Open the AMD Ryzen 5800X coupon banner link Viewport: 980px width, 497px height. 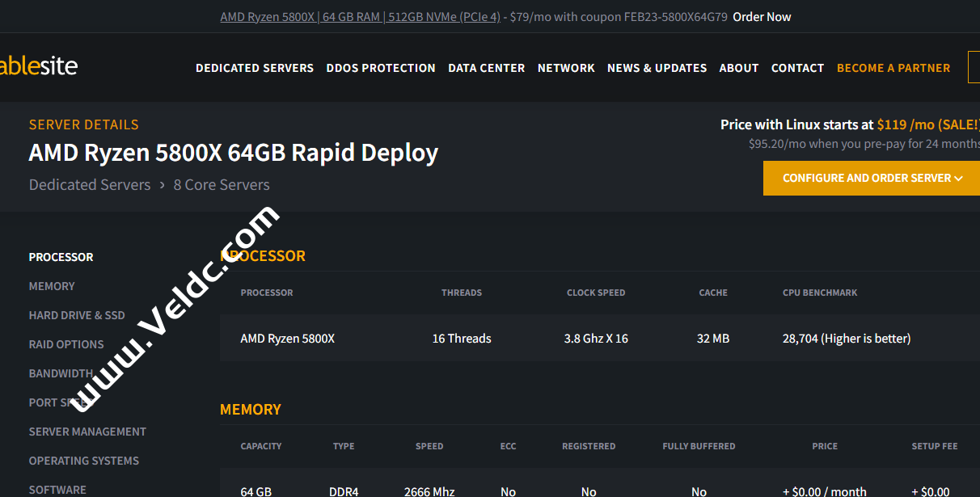[x=360, y=16]
